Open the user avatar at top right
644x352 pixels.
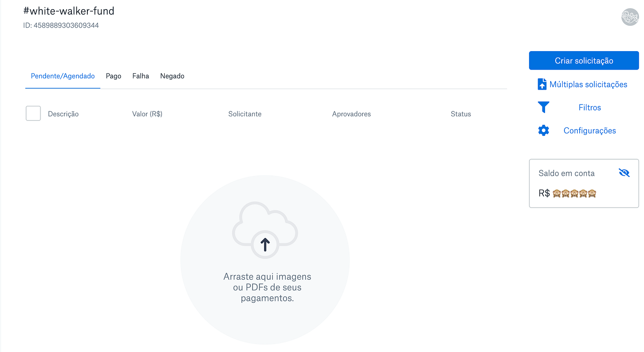[630, 17]
